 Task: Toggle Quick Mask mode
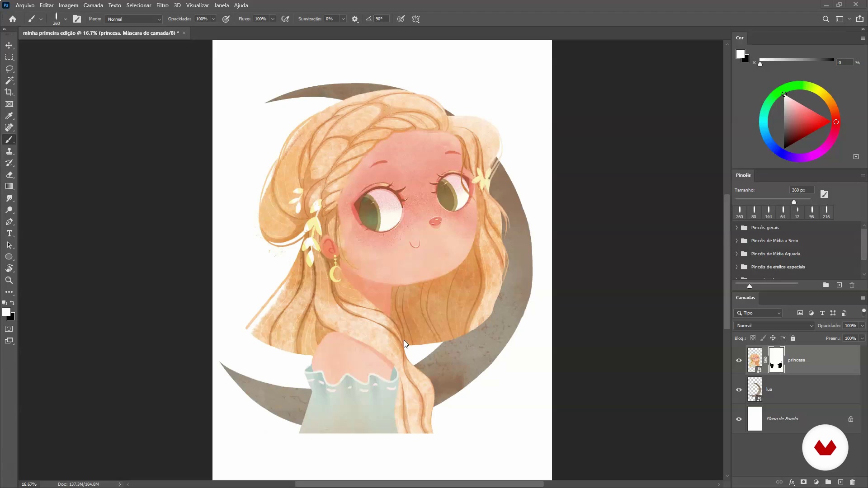point(9,329)
